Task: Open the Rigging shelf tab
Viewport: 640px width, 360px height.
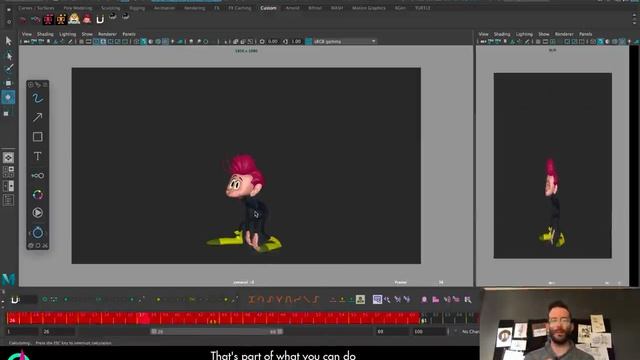Action: tap(137, 8)
